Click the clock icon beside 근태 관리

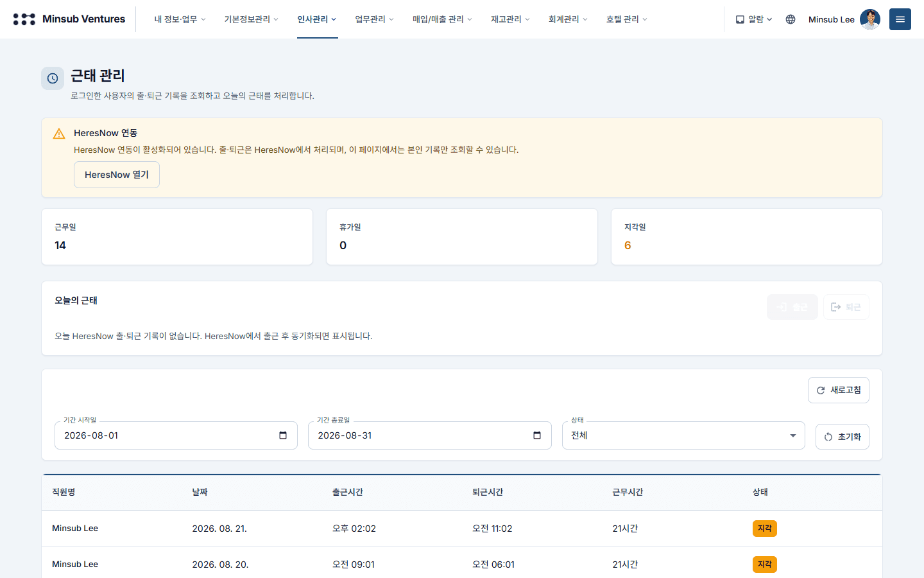pos(53,78)
